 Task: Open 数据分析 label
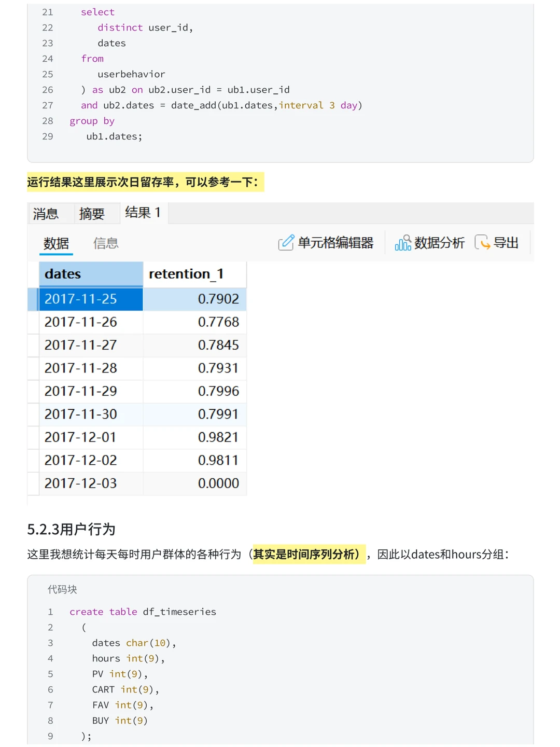439,243
